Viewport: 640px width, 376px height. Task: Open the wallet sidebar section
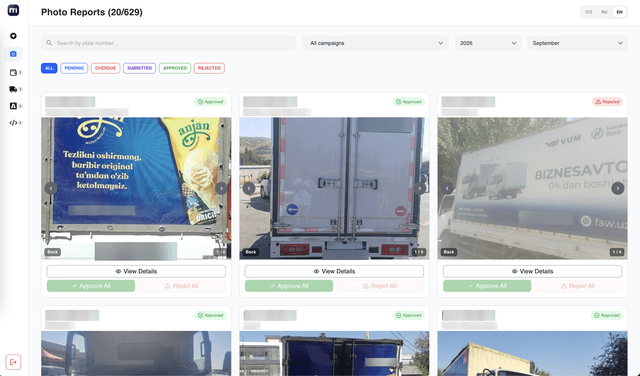[15, 72]
